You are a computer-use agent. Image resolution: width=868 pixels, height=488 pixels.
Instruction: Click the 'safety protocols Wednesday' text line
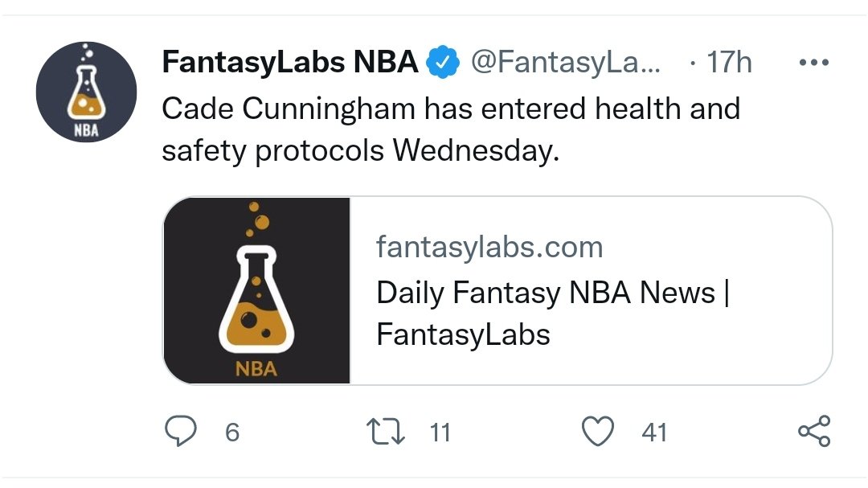tap(359, 150)
